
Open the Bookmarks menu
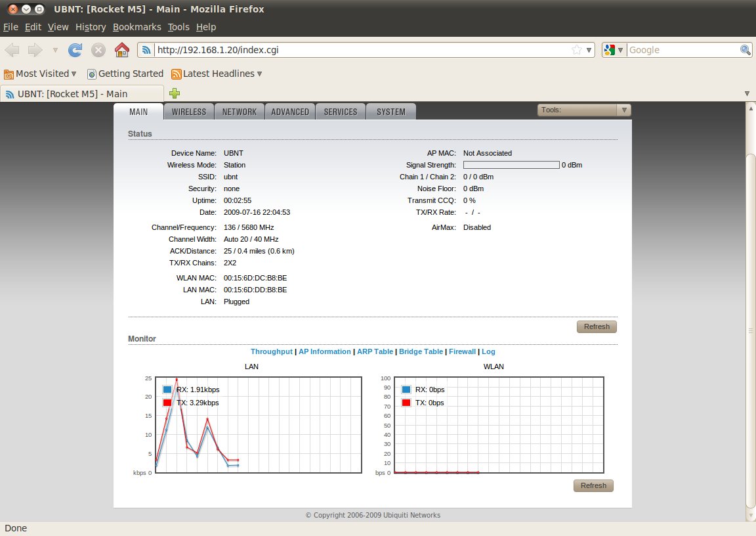coord(136,27)
